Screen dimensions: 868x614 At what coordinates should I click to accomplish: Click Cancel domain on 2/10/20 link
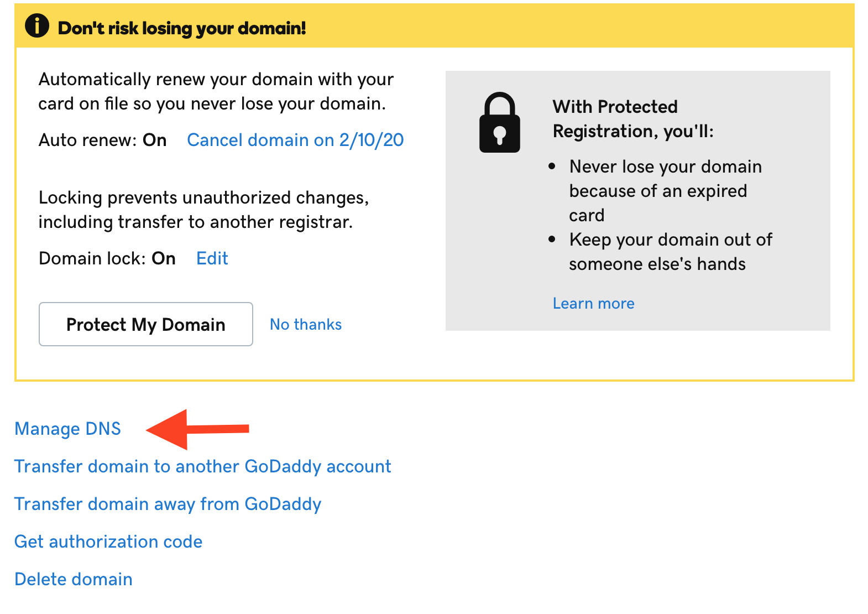pyautogui.click(x=295, y=141)
